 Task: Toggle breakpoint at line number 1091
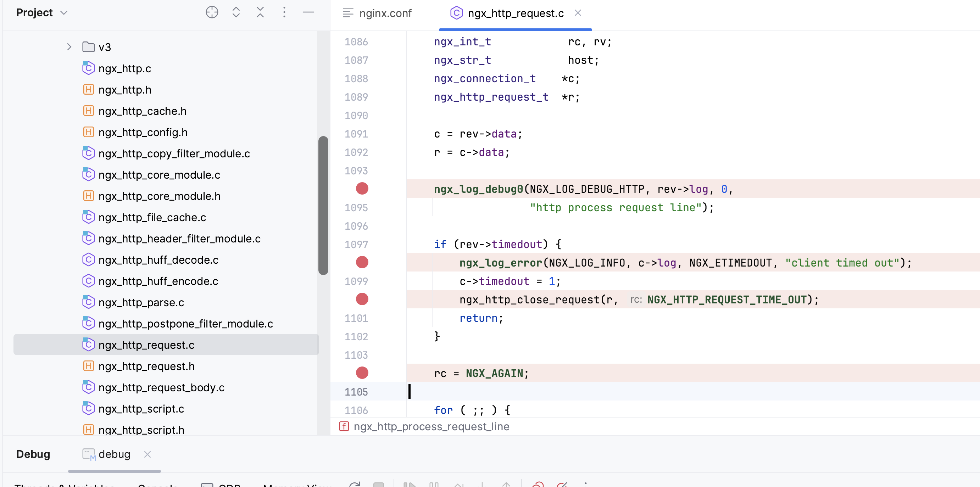tap(356, 134)
